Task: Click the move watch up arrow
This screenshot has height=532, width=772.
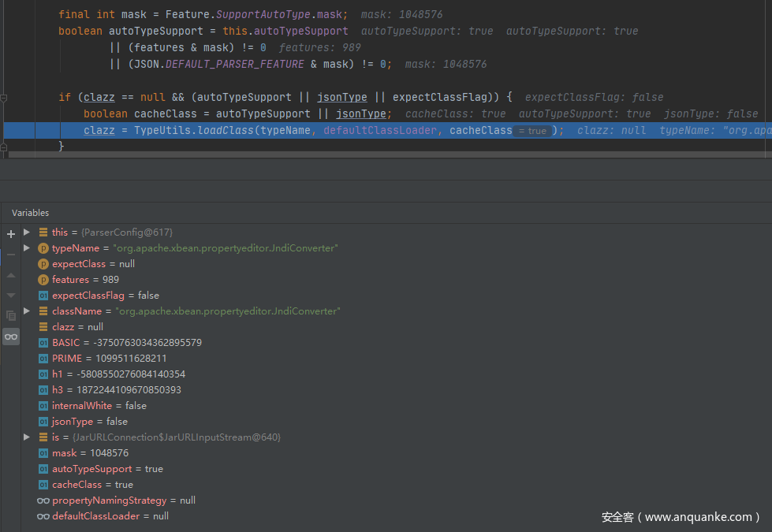Action: (11, 275)
